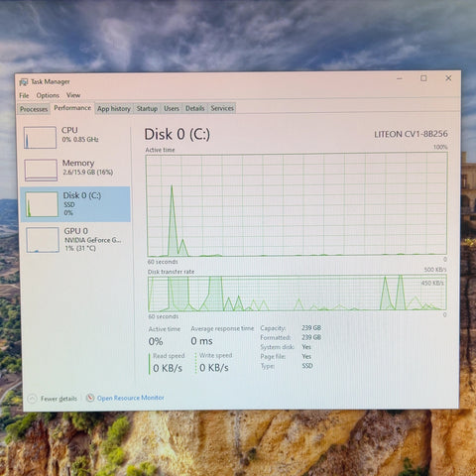This screenshot has height=476, width=476.
Task: Click the Resource Monitor icon
Action: (90, 398)
